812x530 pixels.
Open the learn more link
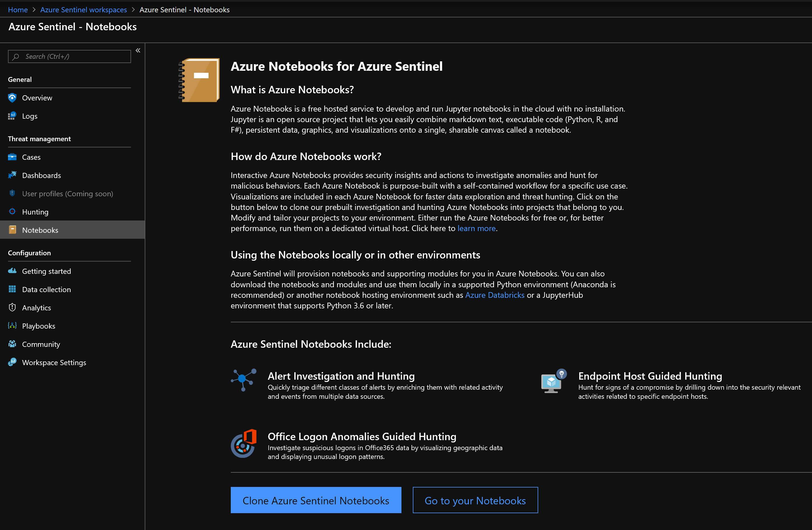click(x=476, y=228)
